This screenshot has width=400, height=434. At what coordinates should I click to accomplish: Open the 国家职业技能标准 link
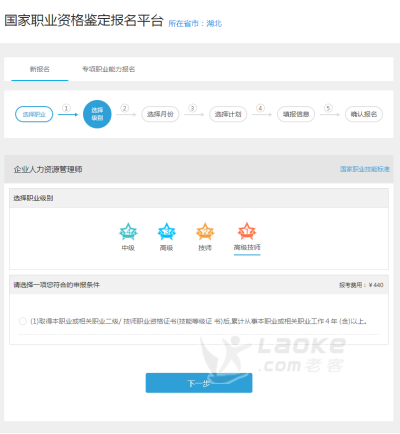click(365, 169)
